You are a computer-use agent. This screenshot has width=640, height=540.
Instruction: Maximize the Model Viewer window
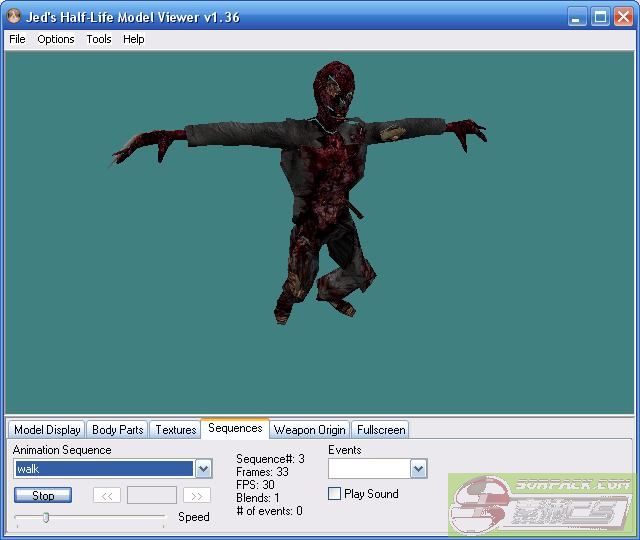600,17
